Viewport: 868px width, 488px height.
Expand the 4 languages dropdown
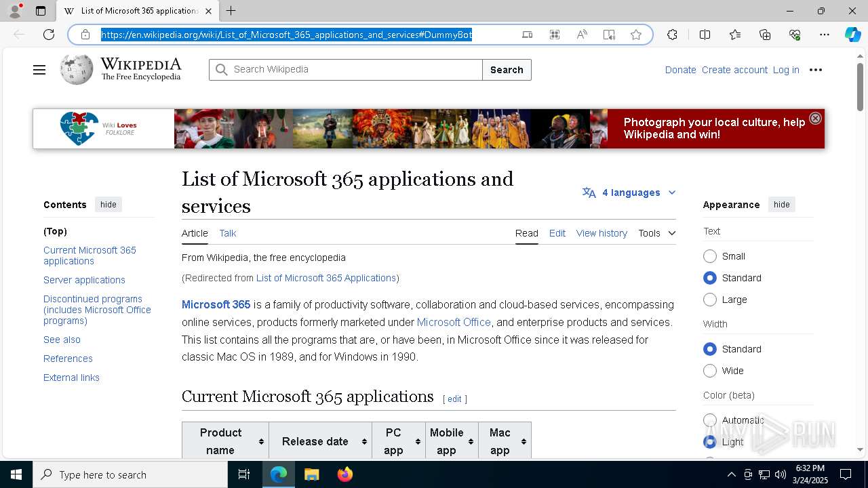(x=629, y=192)
